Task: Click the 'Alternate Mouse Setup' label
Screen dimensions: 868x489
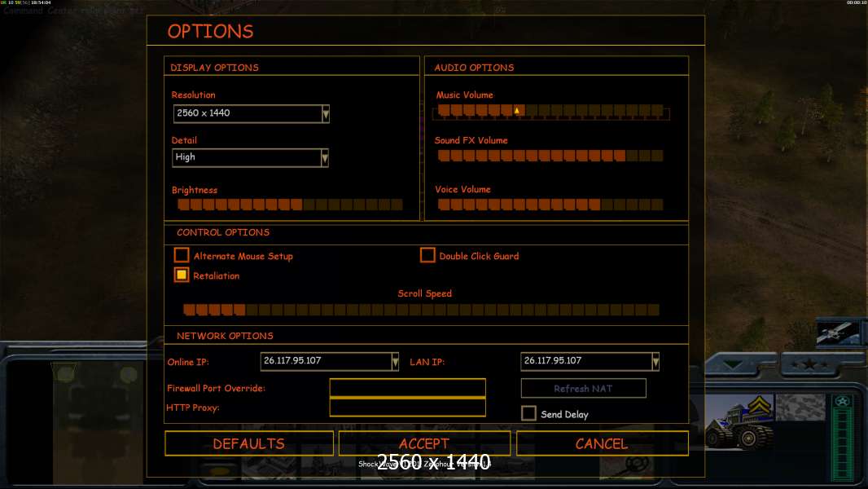Action: [243, 257]
